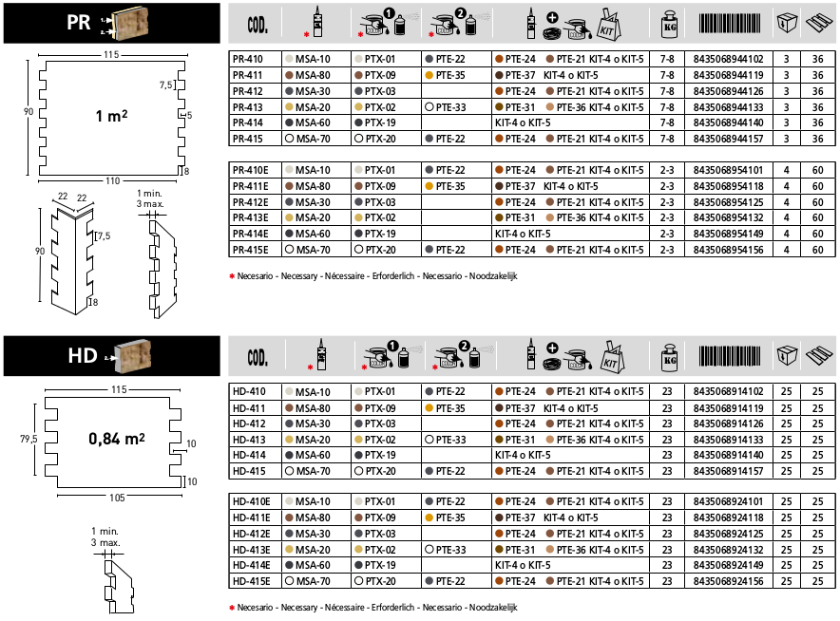
Task: Click the step 2 paint icon in HD header
Action: click(x=462, y=355)
